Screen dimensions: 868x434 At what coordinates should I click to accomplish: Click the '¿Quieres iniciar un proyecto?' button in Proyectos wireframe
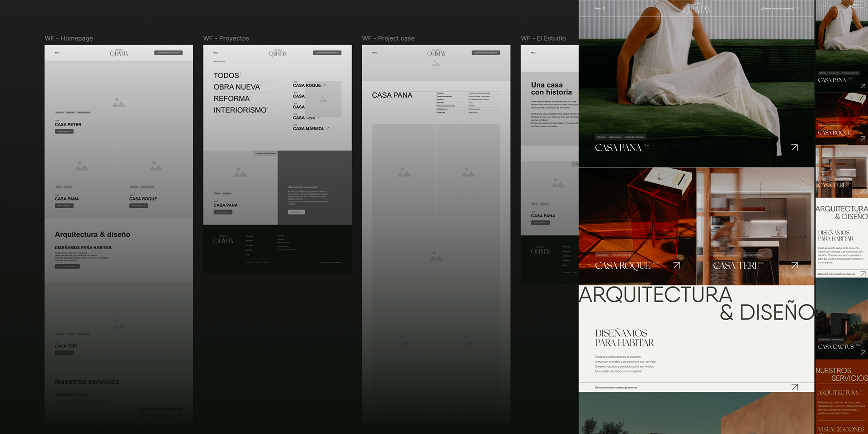tap(327, 53)
